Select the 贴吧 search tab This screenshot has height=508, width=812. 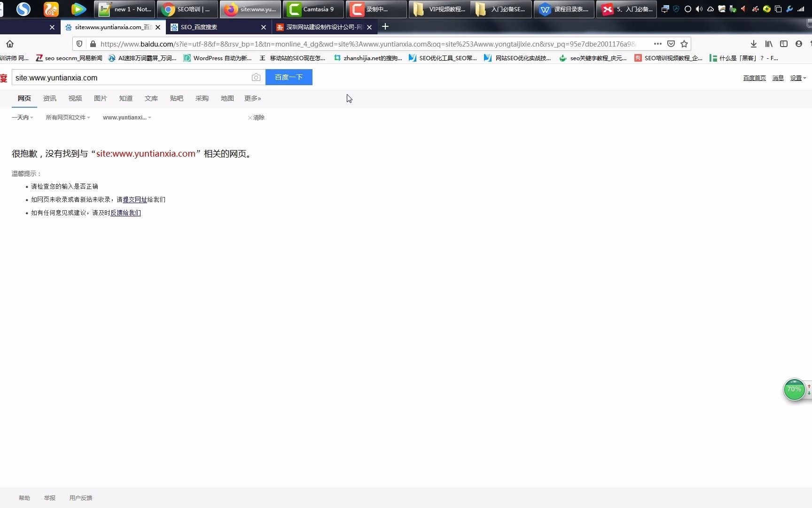[x=177, y=98]
